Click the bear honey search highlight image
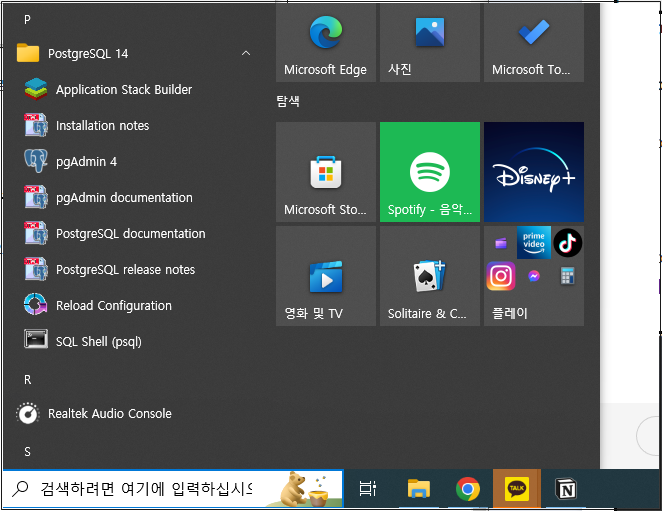Image resolution: width=662 pixels, height=511 pixels. (x=305, y=489)
